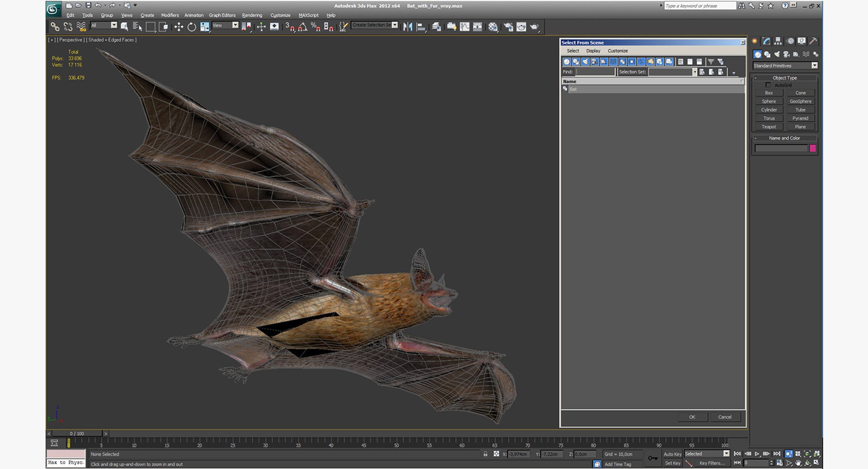The width and height of the screenshot is (868, 469).
Task: Switch to the Modify command panel
Action: click(x=766, y=41)
